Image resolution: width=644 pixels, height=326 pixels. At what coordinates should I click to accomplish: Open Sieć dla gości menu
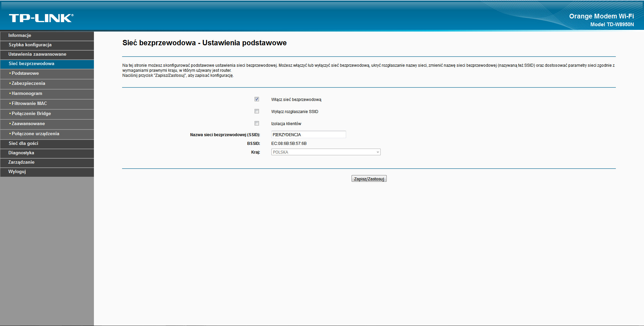point(47,144)
